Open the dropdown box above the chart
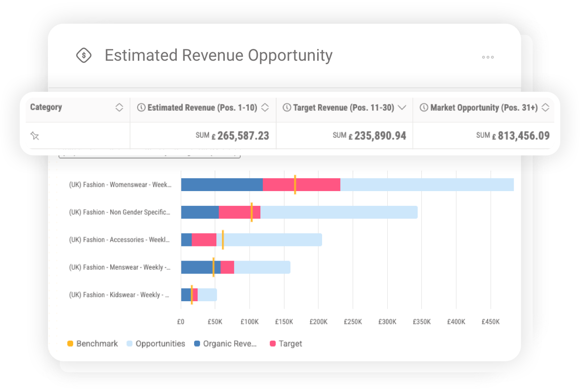The height and width of the screenshot is (392, 580). tap(149, 156)
